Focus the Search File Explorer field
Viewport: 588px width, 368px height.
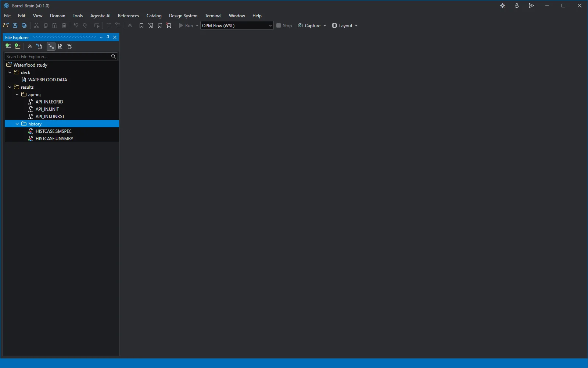click(61, 56)
